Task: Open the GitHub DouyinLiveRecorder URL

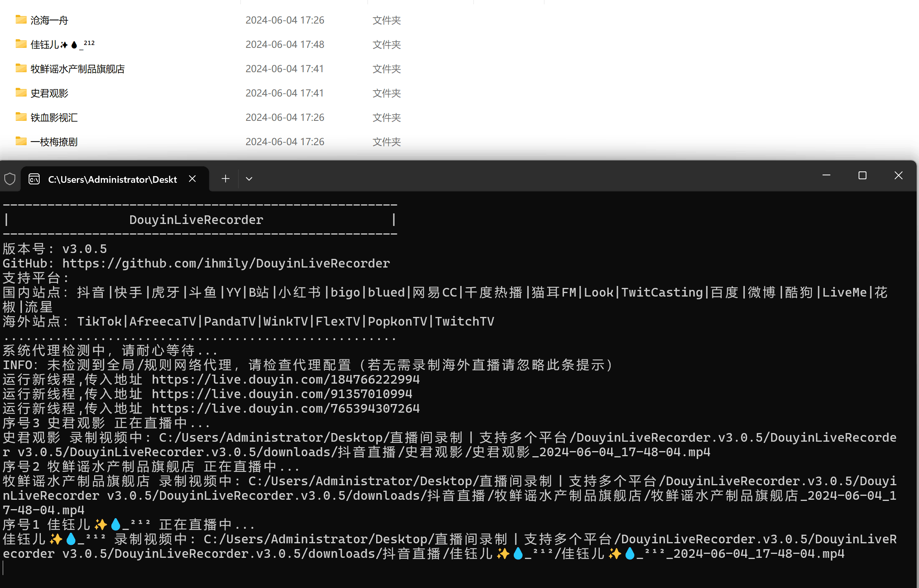Action: pos(226,263)
